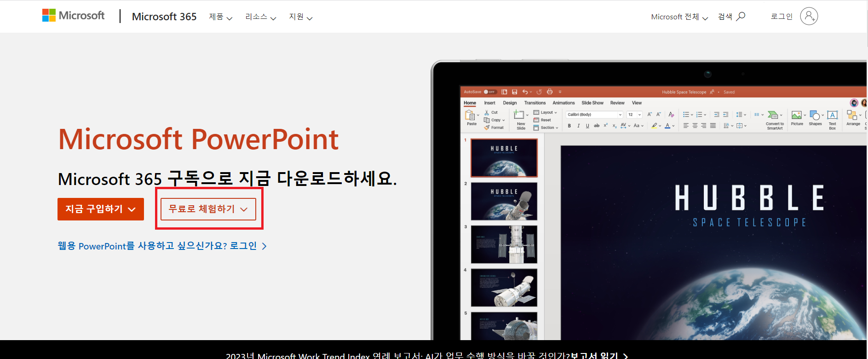Click the Clear Formatting icon
Image resolution: width=868 pixels, height=359 pixels.
(x=671, y=115)
